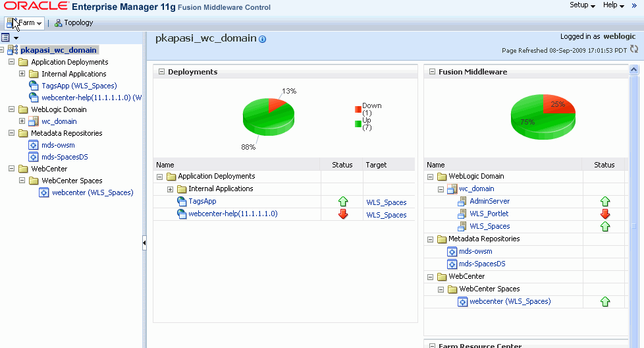Select pkapasi_wc_domain in the navigation tree
The height and width of the screenshot is (348, 644).
click(x=59, y=50)
